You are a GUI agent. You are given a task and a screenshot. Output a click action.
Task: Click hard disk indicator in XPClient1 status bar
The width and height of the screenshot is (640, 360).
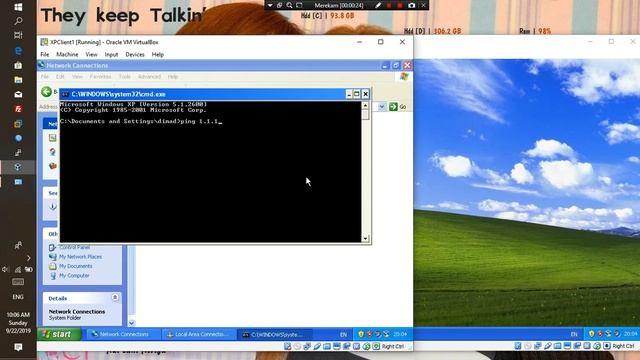click(x=288, y=346)
